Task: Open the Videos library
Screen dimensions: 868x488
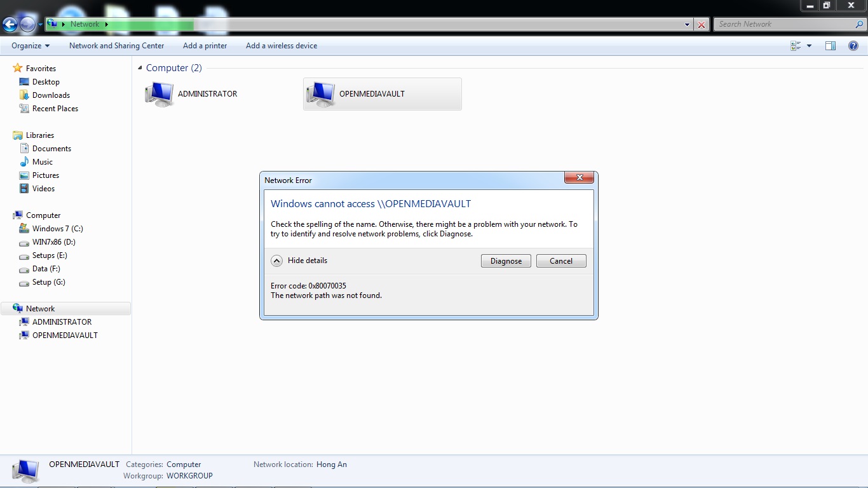Action: (43, 189)
